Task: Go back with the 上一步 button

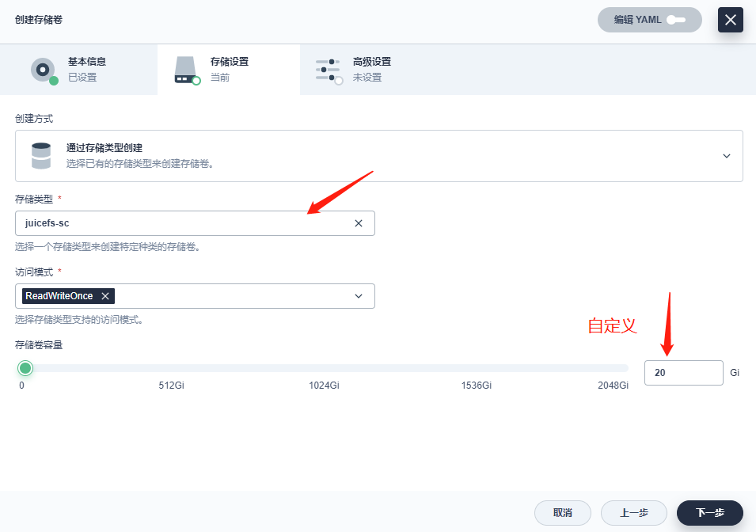Action: tap(633, 513)
